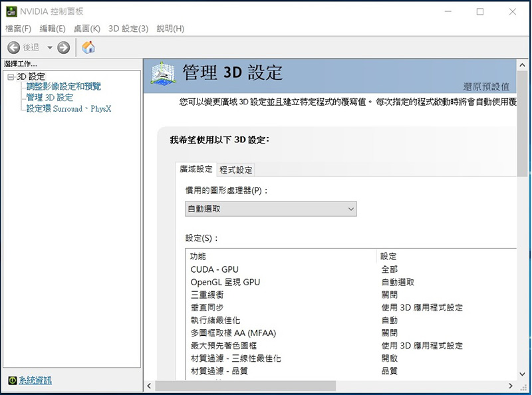Click the Back arrow icon
532x395 pixels.
coord(14,47)
